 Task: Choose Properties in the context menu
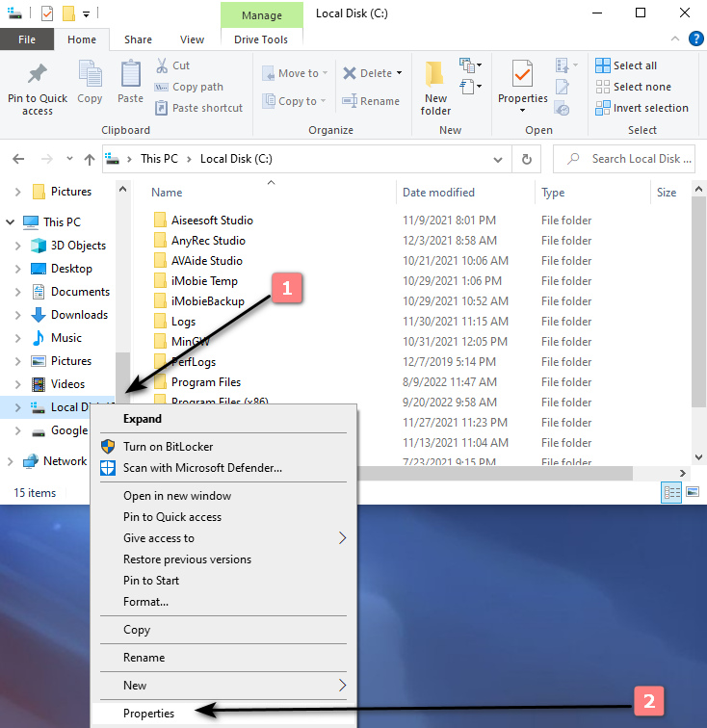tap(149, 714)
